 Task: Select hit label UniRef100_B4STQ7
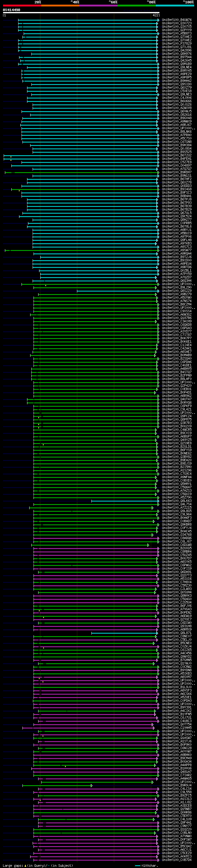coord(177,372)
